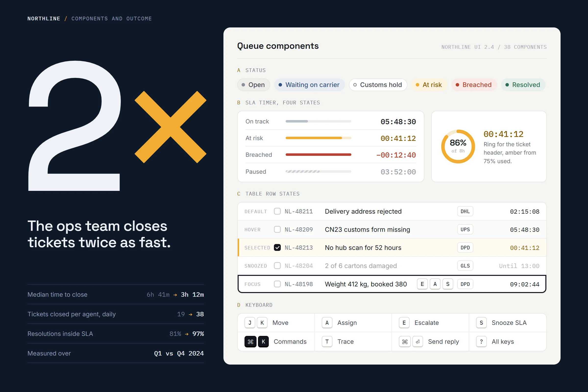Click the return key cap beside Send reply
Viewport: 588px width, 392px height.
coord(417,342)
